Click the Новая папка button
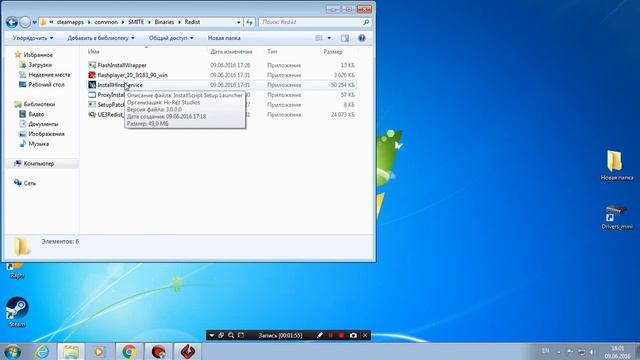Viewport: 640px width, 360px height. pos(224,38)
